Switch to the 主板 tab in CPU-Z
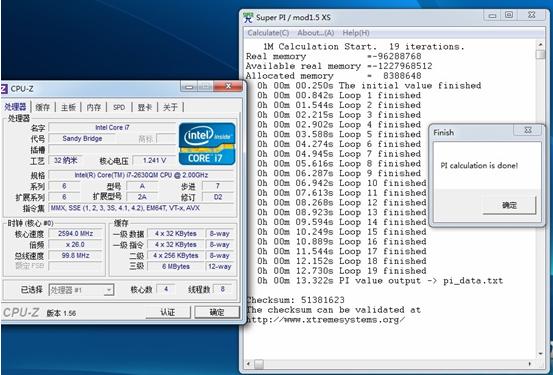 68,107
